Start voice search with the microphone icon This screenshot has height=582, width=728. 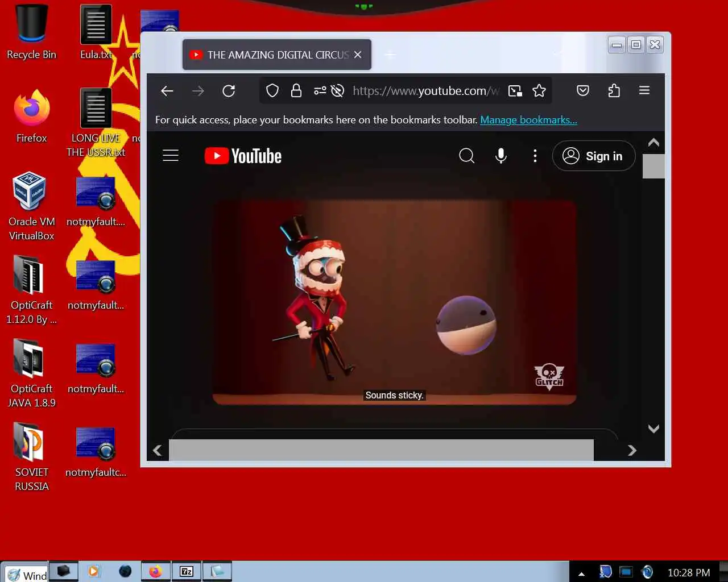point(500,156)
